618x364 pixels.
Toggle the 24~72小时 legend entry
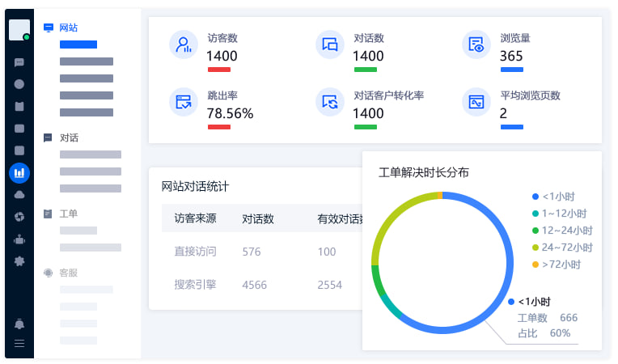coord(561,248)
